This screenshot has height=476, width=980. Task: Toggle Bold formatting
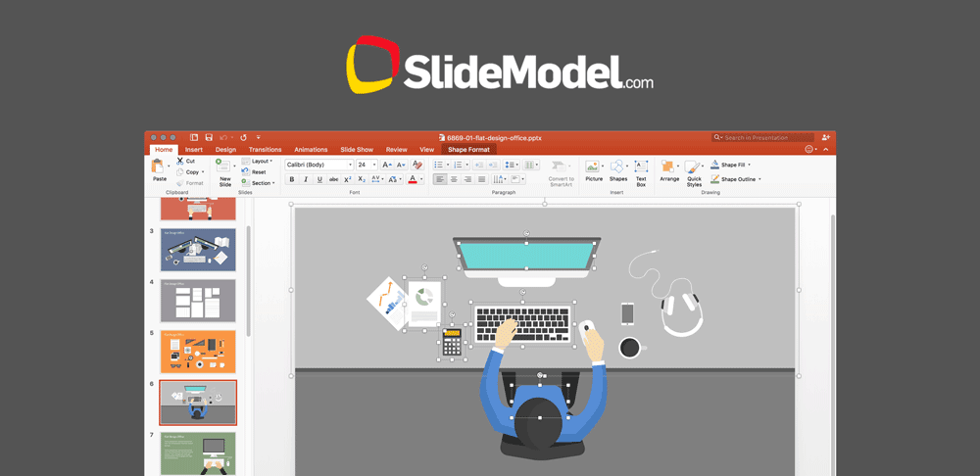pyautogui.click(x=291, y=179)
